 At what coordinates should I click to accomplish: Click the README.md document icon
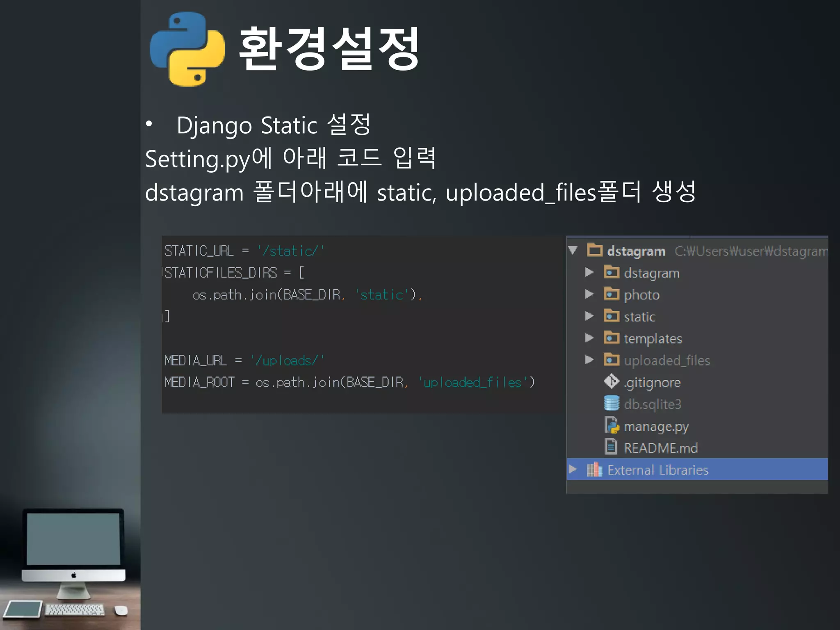tap(611, 447)
